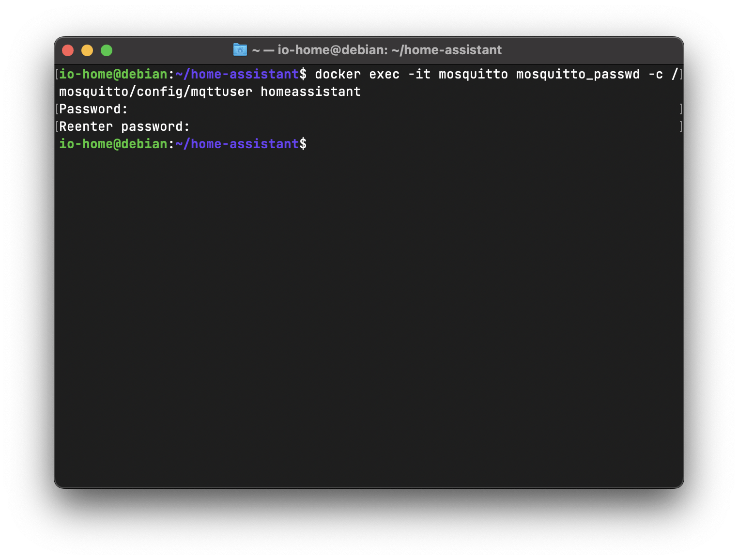Click the word 'docker' in the command
This screenshot has width=738, height=560.
click(338, 74)
